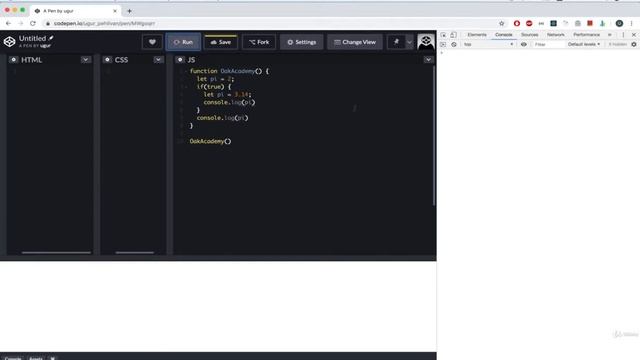Image resolution: width=640 pixels, height=360 pixels.
Task: Open the Chrome profile avatar
Action: (x=619, y=23)
